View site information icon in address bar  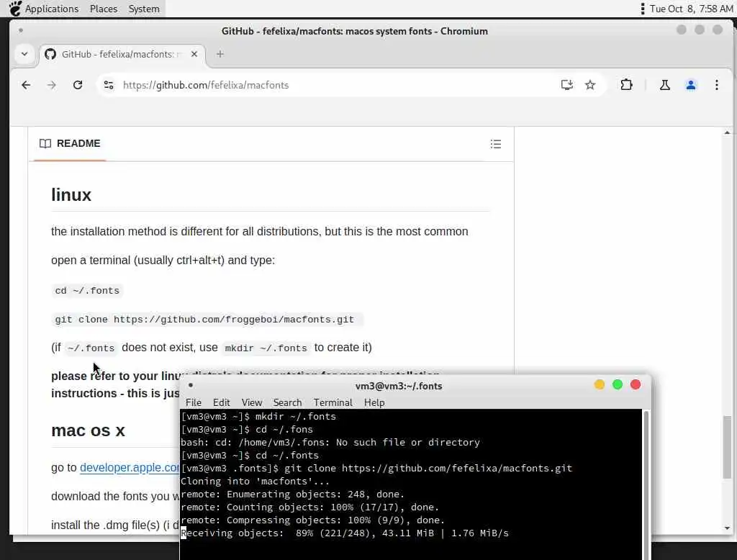[x=109, y=85]
